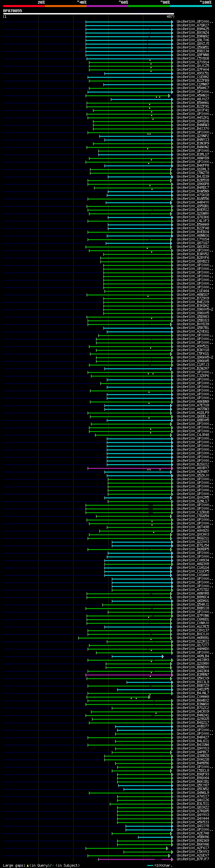Select the BP070855 query sequence label
Image resolution: width=215 pixels, height=868 pixels.
12,11
